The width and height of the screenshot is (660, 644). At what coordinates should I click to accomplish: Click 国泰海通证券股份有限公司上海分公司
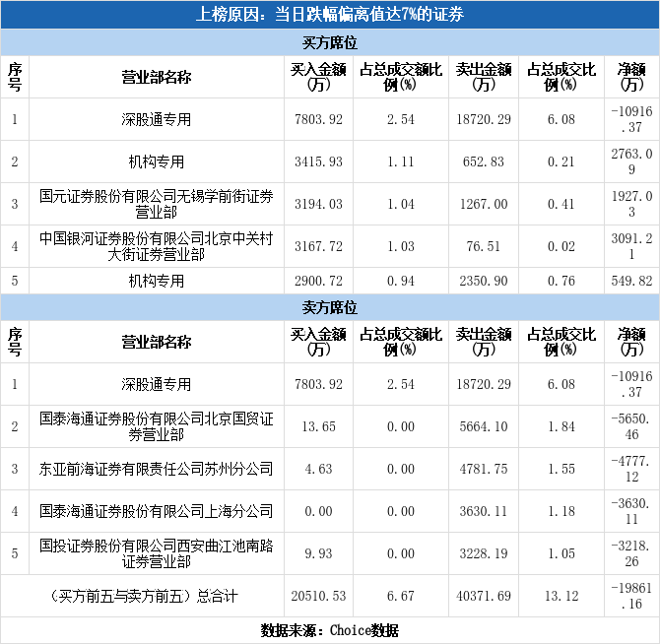coord(157,511)
